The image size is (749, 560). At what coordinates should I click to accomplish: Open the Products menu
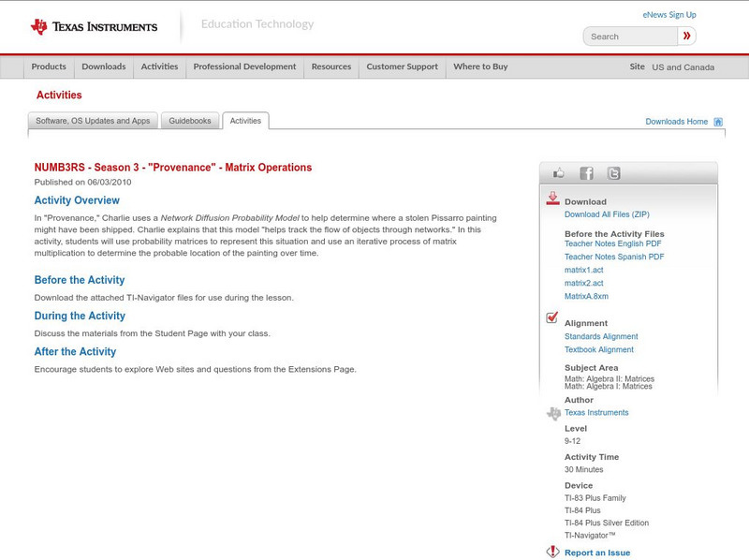pyautogui.click(x=49, y=66)
